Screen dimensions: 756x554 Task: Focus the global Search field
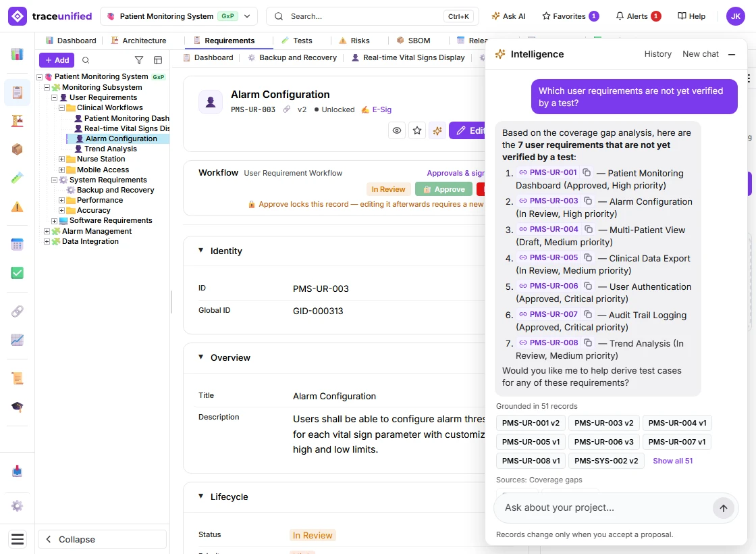pos(372,16)
